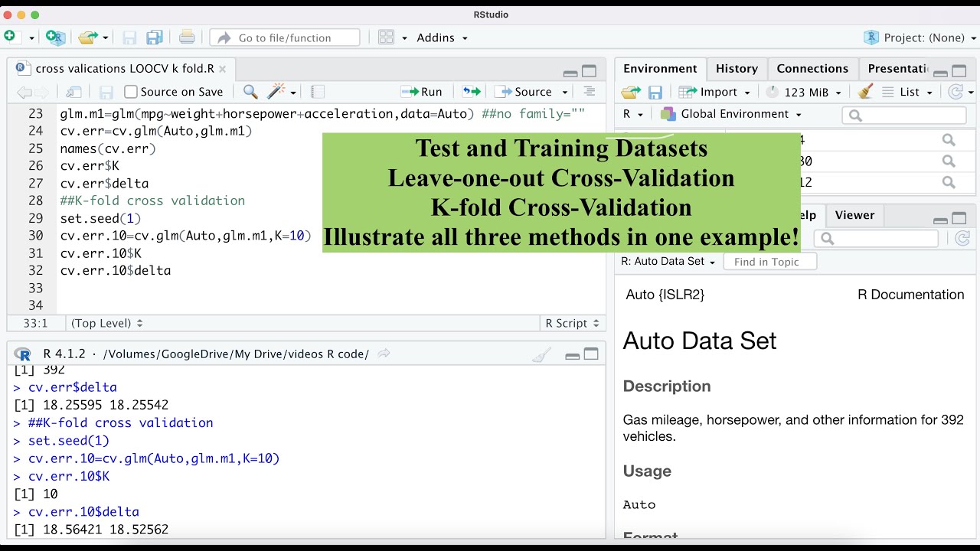Open the R Script file type selector
980x551 pixels.
573,324
